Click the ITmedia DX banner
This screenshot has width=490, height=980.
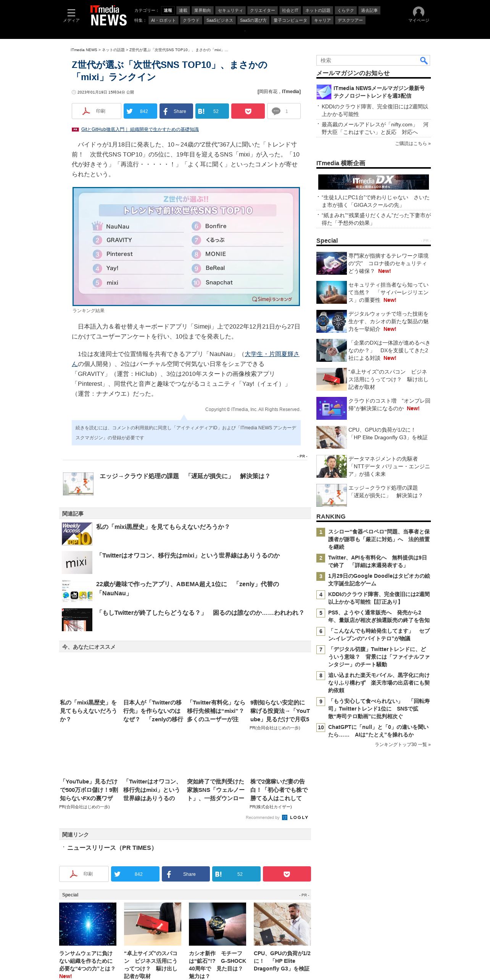[373, 182]
